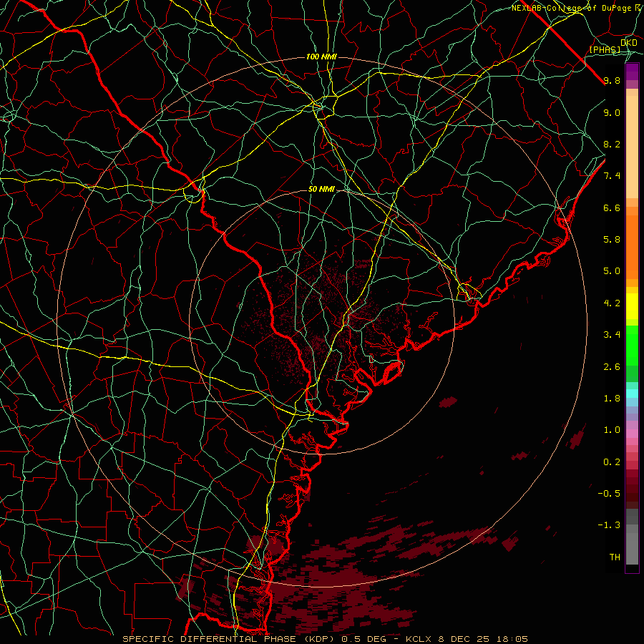
Task: Pick the peach swatch of the color scale
Action: [x=632, y=148]
